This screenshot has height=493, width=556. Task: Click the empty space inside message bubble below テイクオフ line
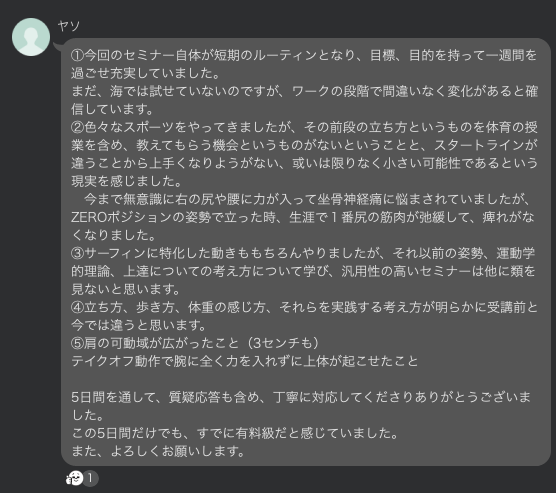(305, 379)
